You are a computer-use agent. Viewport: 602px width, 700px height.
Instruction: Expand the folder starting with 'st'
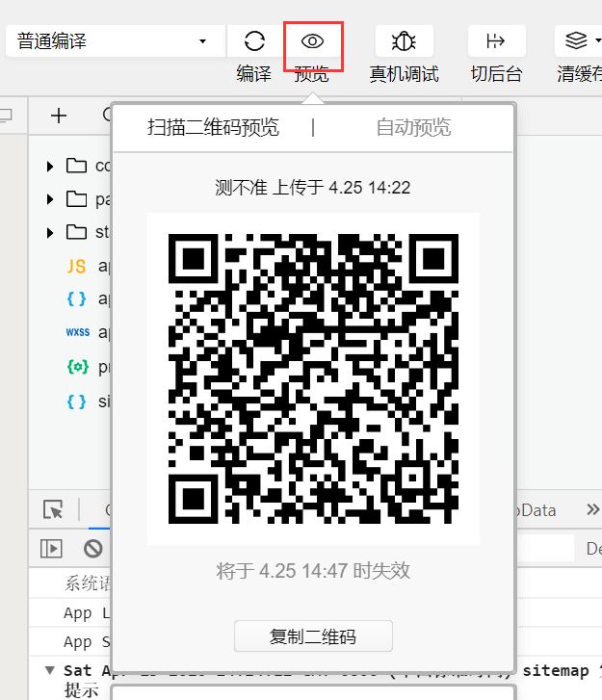point(50,233)
